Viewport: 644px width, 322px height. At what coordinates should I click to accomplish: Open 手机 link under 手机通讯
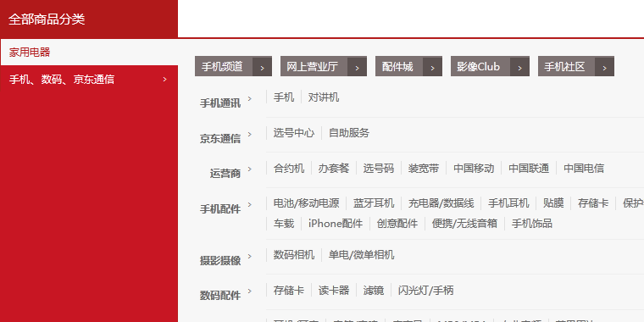284,97
